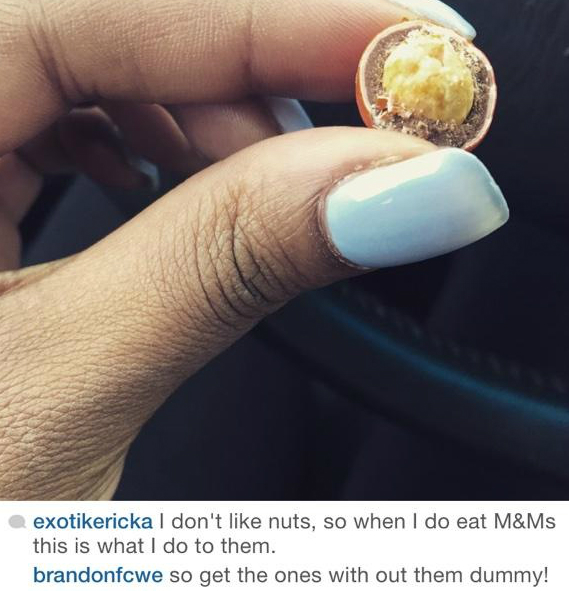569x591 pixels.
Task: Tap the photo of the hand holding candy
Action: 284,250
